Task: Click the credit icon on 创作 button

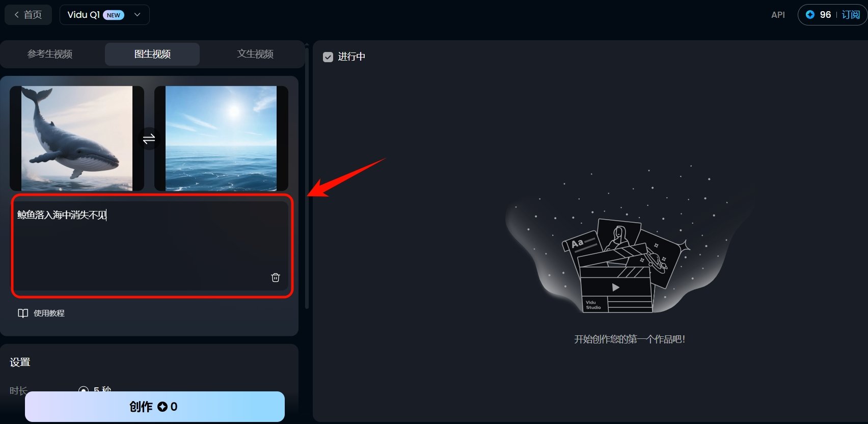Action: pos(162,407)
